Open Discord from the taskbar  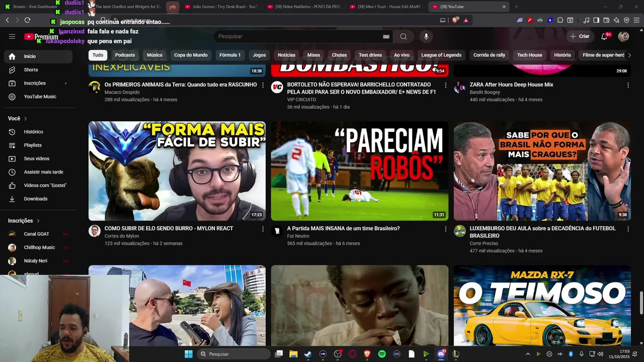point(441,354)
